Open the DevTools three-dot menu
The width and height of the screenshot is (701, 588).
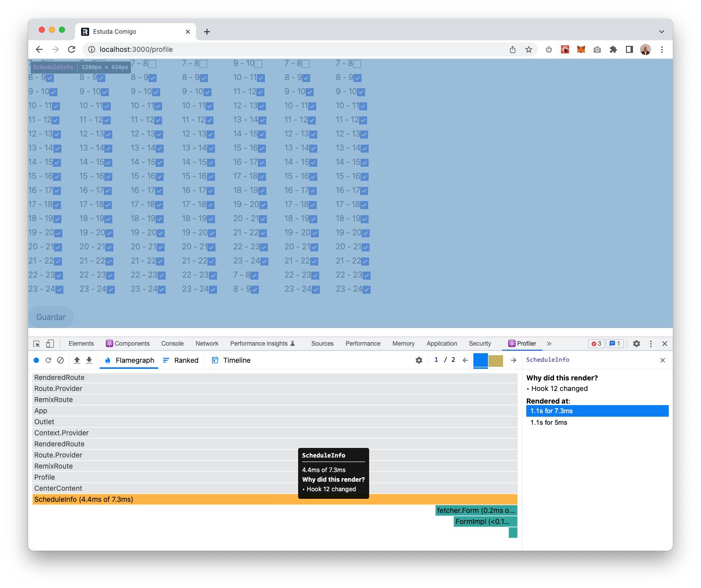tap(651, 343)
